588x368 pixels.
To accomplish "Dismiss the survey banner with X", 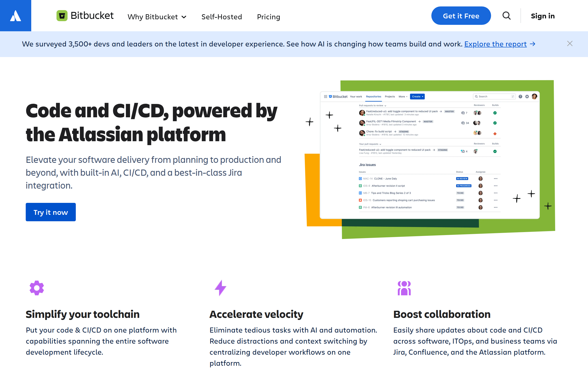I will pyautogui.click(x=570, y=43).
